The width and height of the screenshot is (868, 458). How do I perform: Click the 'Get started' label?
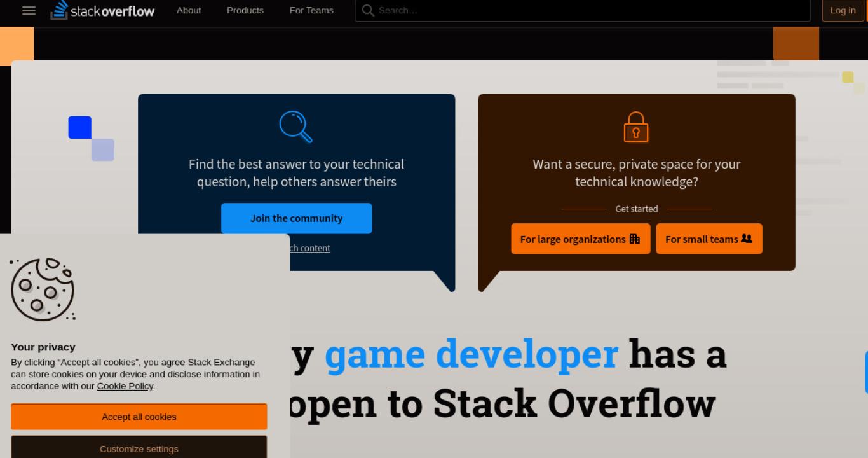[637, 209]
